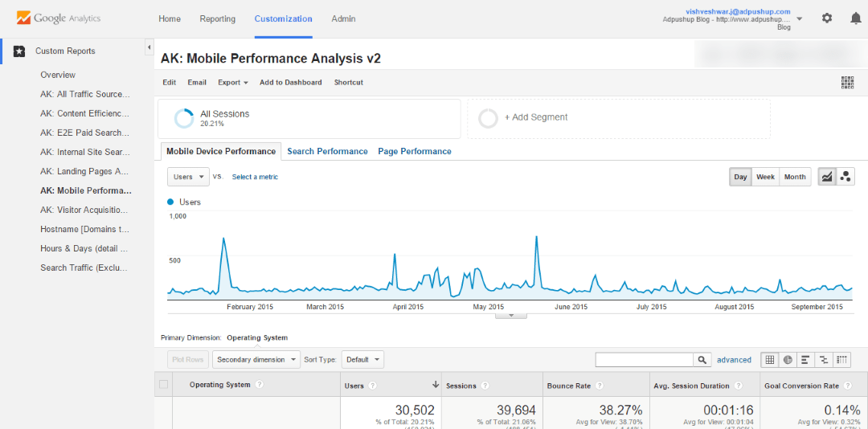This screenshot has width=868, height=429.
Task: Click the advanced filter link
Action: click(x=734, y=360)
